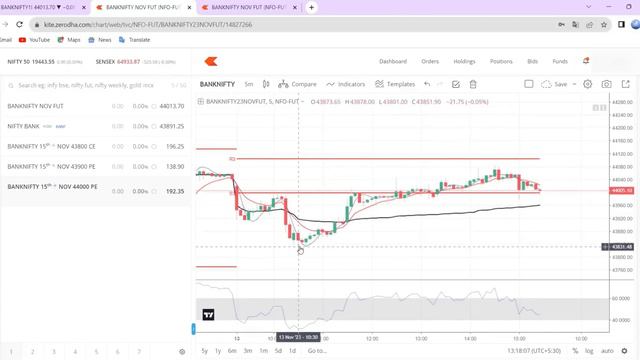Take a chart snapshot with camera icon

(607, 84)
